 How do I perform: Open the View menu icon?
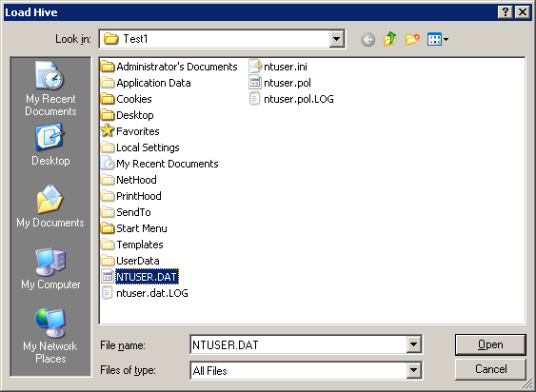(438, 39)
